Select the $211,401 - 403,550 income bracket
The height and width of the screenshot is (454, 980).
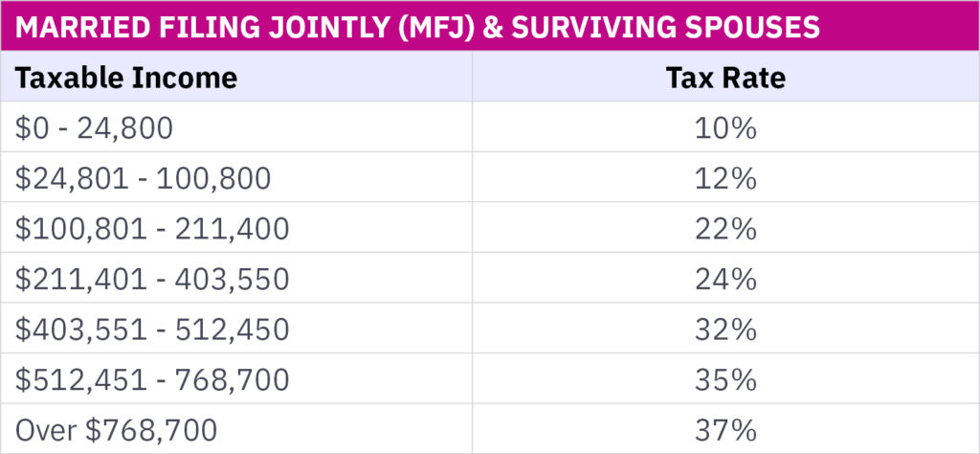point(151,279)
